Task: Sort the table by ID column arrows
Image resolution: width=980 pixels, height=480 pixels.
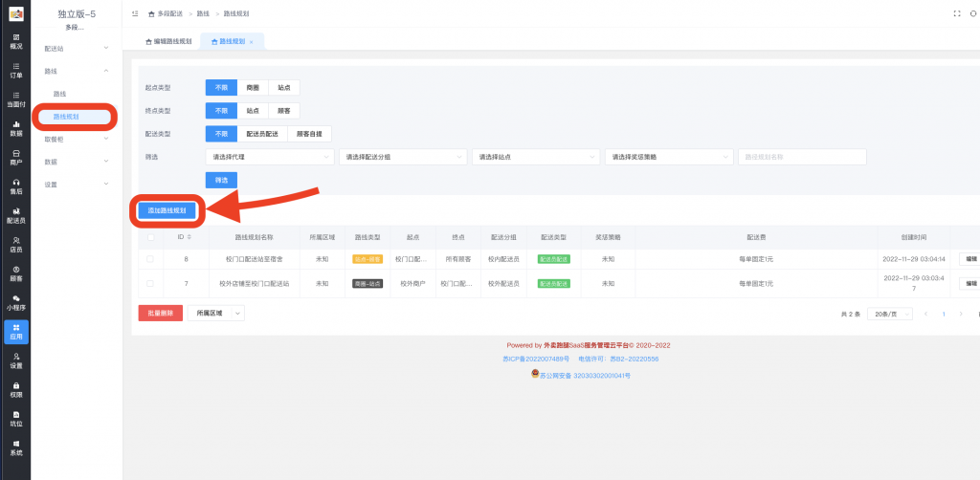Action: 189,237
